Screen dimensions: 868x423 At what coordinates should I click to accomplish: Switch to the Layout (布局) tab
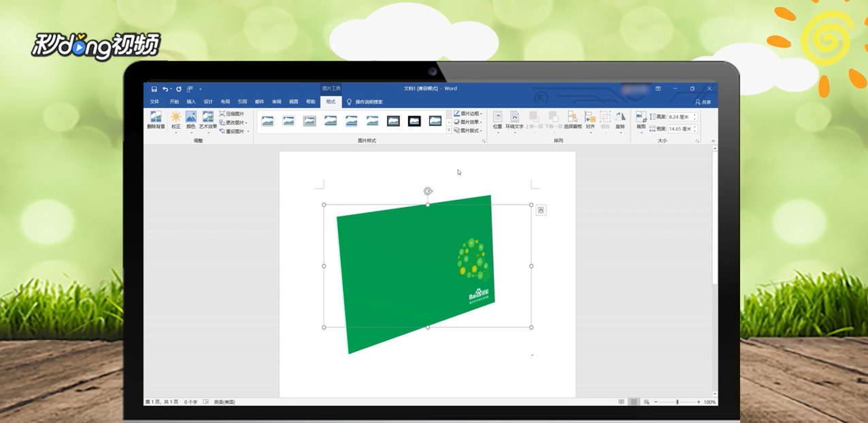pyautogui.click(x=225, y=102)
